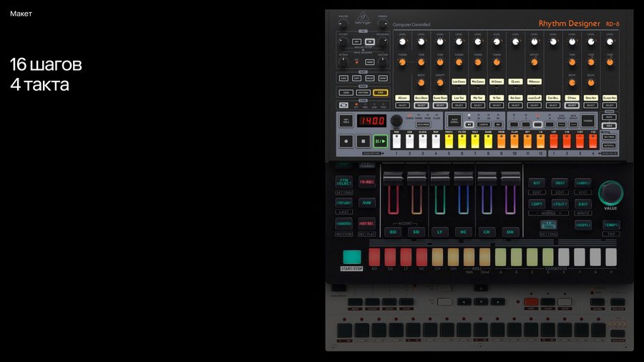This screenshot has height=362, width=644.
Task: Select the PATTERN mode button
Action: coord(363,92)
